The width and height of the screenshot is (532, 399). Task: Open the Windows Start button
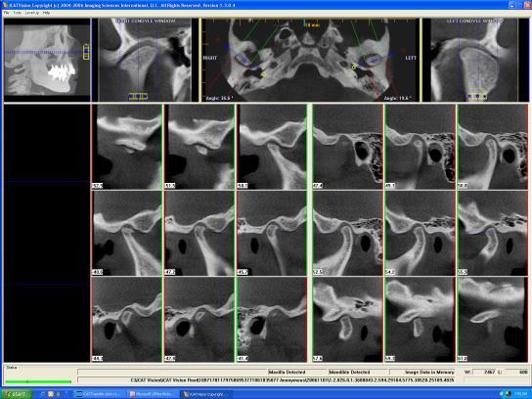[16, 394]
